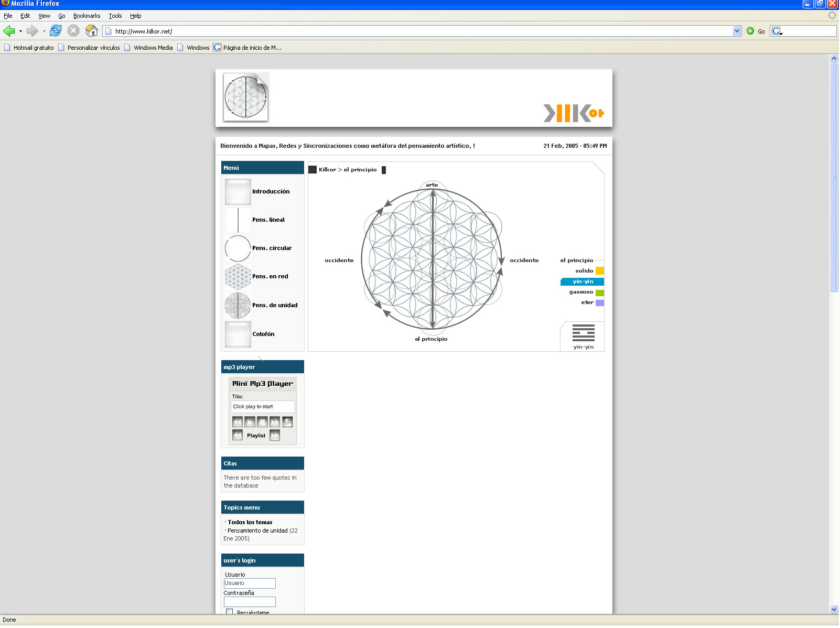840x628 pixels.
Task: Open the Hotmail gratuito bookmark
Action: point(34,48)
